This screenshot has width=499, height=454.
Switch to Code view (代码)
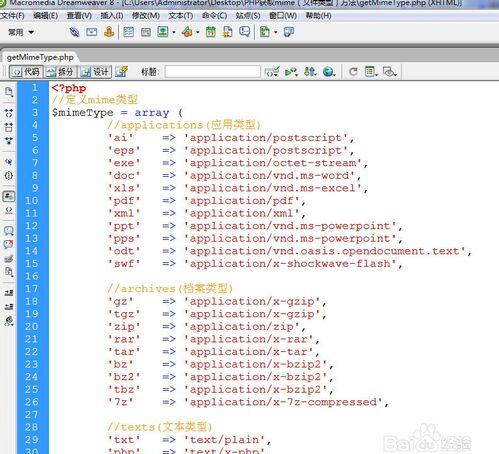(x=26, y=72)
